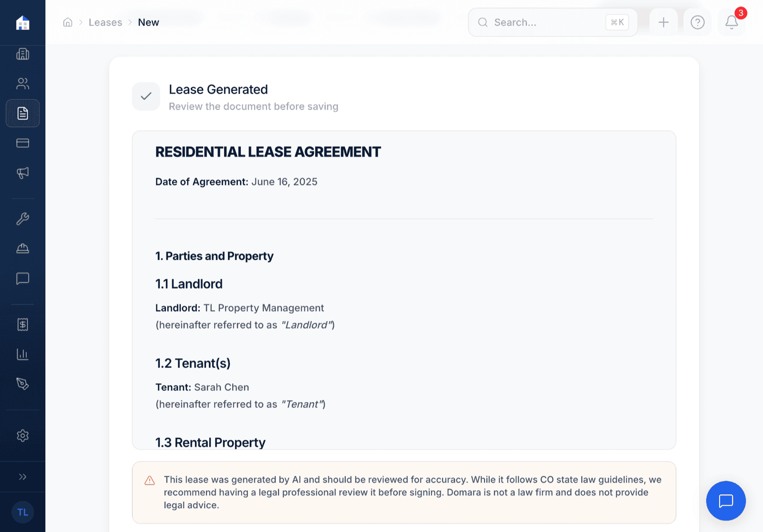
Task: Open Maintenance with the wrench icon
Action: coord(22,218)
